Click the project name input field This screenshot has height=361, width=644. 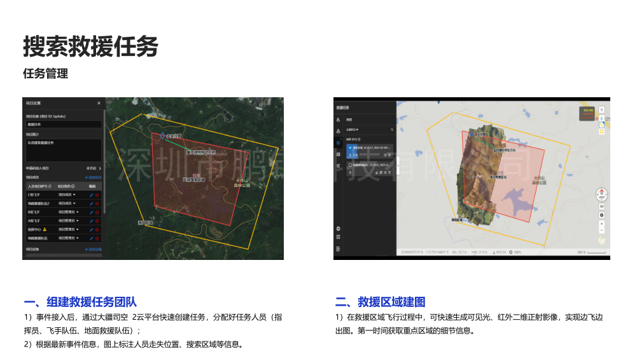pyautogui.click(x=62, y=125)
